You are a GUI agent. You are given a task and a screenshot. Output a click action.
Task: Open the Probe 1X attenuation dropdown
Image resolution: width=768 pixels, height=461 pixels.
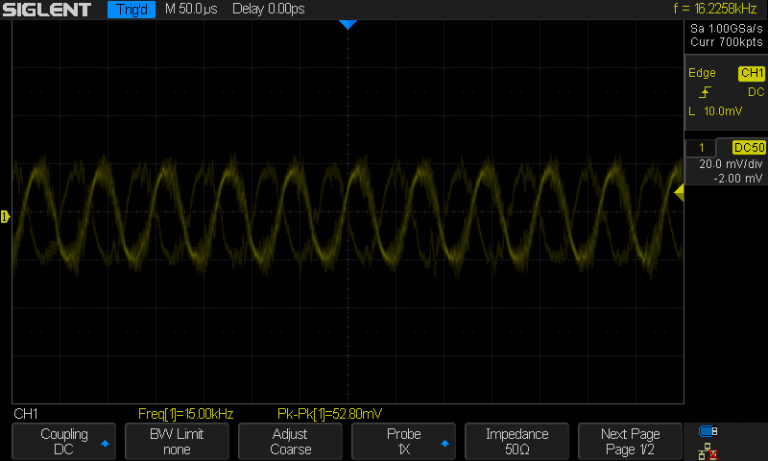click(x=404, y=442)
